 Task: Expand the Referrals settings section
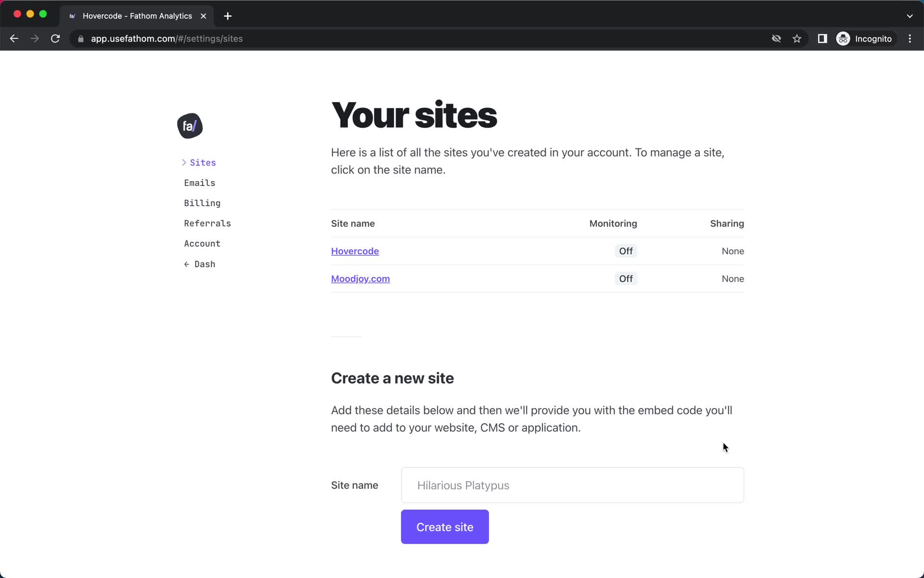[207, 223]
